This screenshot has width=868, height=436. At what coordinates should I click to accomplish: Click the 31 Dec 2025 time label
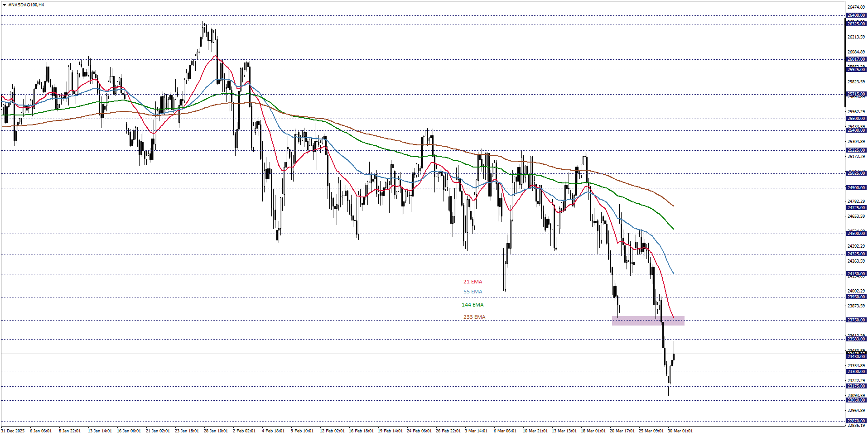click(x=14, y=431)
